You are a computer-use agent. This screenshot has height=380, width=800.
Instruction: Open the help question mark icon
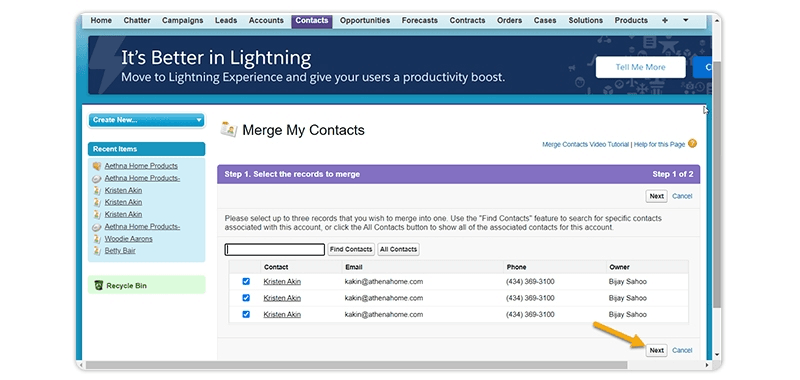pyautogui.click(x=692, y=144)
